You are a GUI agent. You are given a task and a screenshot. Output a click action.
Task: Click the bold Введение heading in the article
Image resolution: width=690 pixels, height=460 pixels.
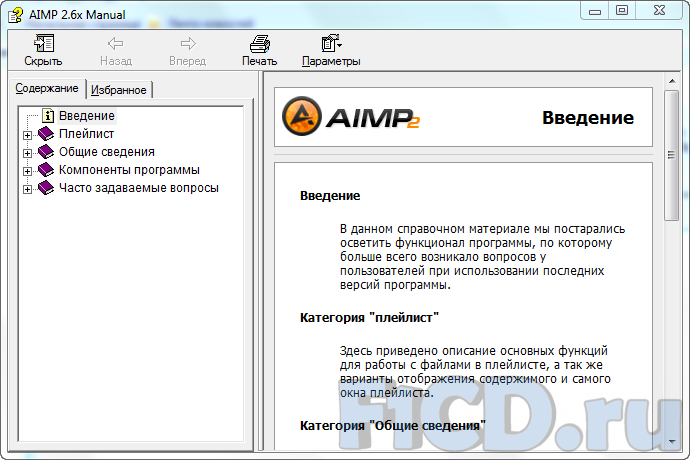[x=330, y=195]
